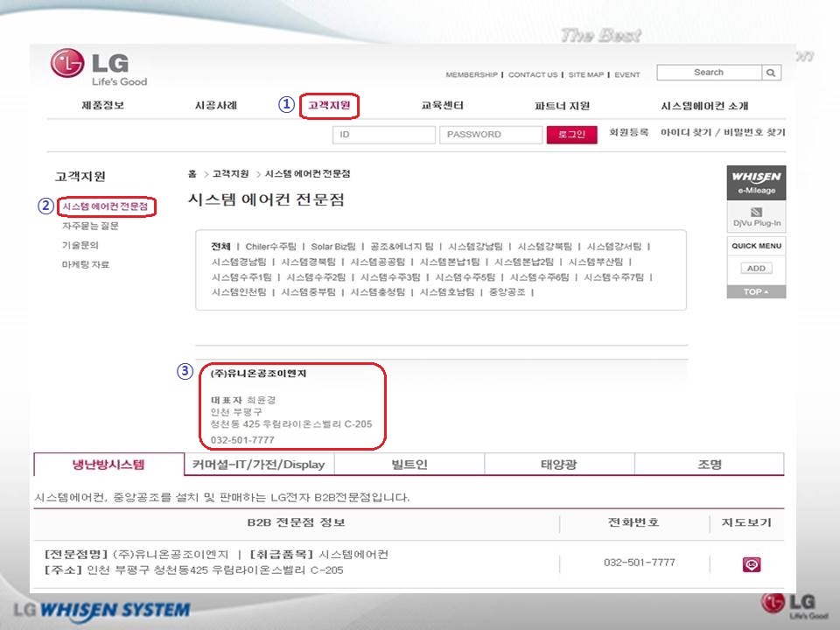Select 기술문의 in sidebar
The height and width of the screenshot is (630, 840).
pos(80,245)
